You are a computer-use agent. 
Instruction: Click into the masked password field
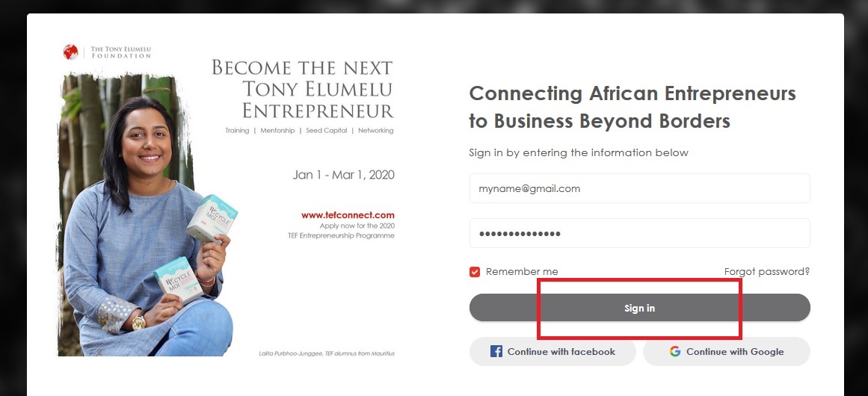[639, 233]
